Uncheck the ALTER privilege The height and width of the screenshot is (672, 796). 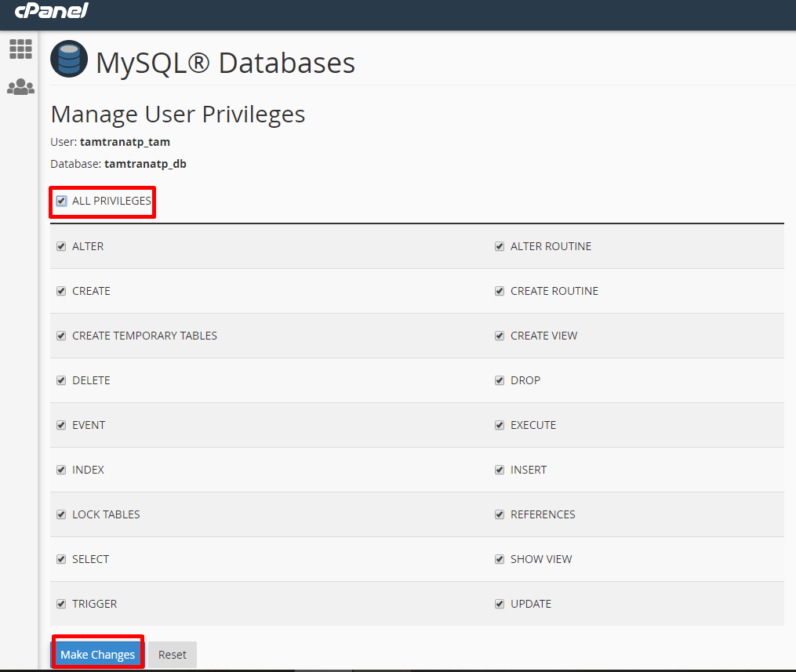(x=61, y=246)
